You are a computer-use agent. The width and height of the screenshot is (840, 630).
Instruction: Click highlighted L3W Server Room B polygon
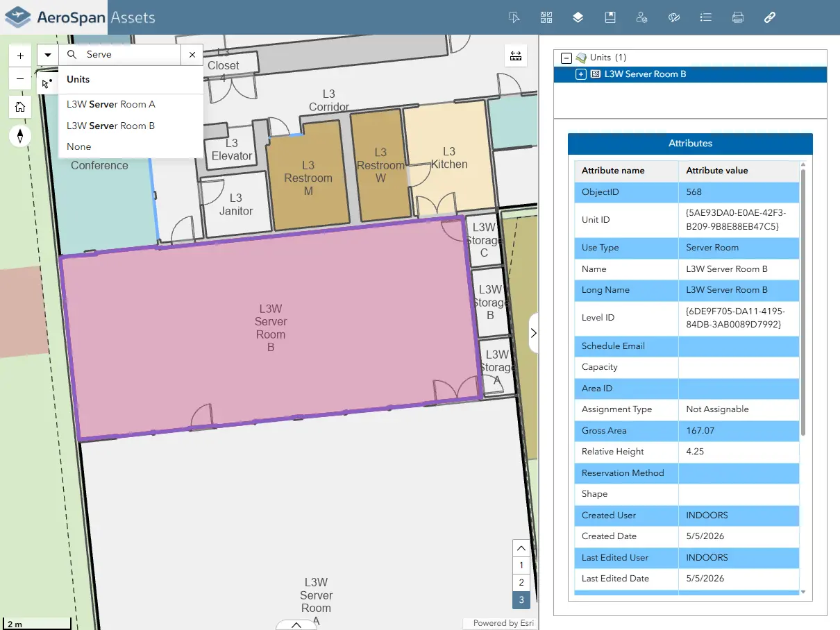pos(271,328)
